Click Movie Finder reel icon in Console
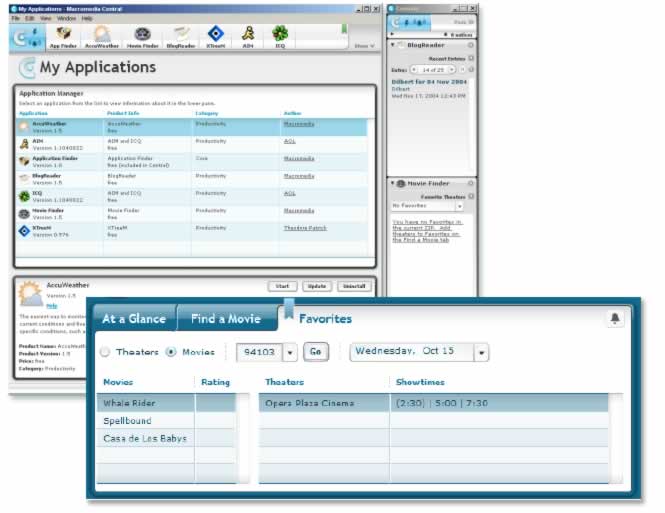The image size is (665, 513). tap(401, 184)
